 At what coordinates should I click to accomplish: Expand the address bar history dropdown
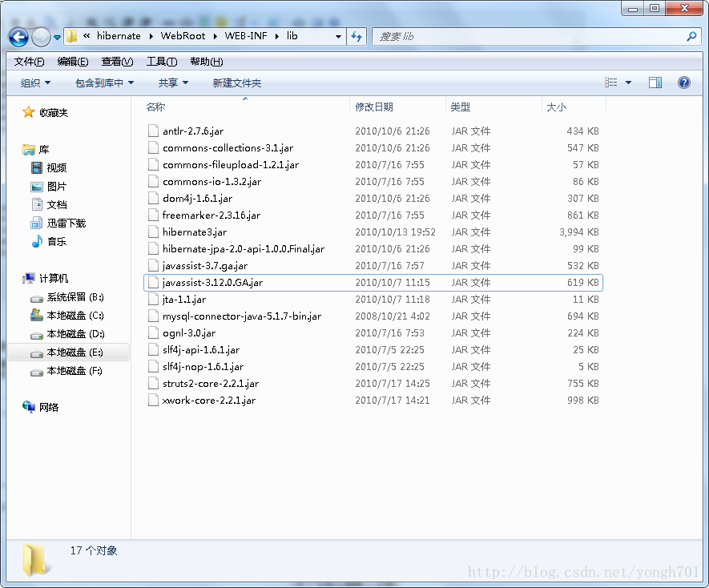tap(338, 37)
